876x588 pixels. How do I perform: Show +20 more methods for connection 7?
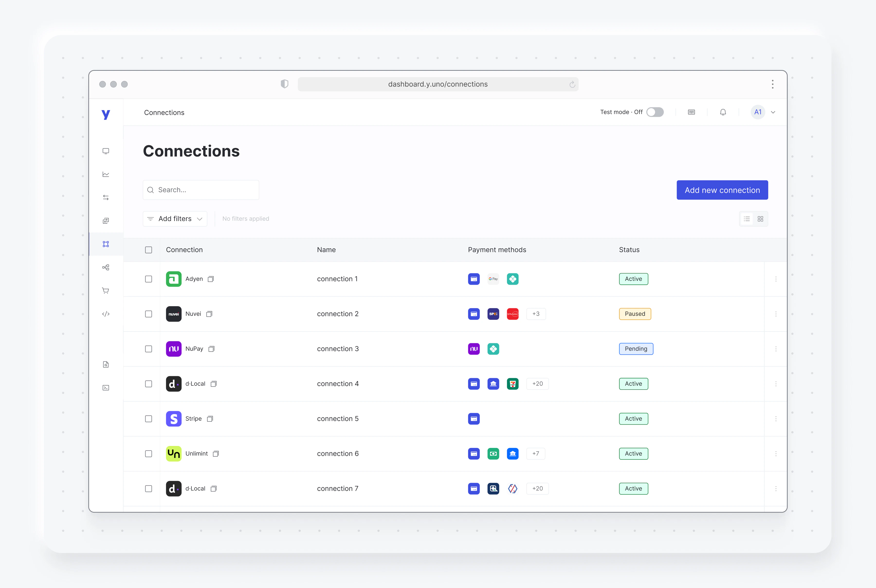(x=537, y=489)
